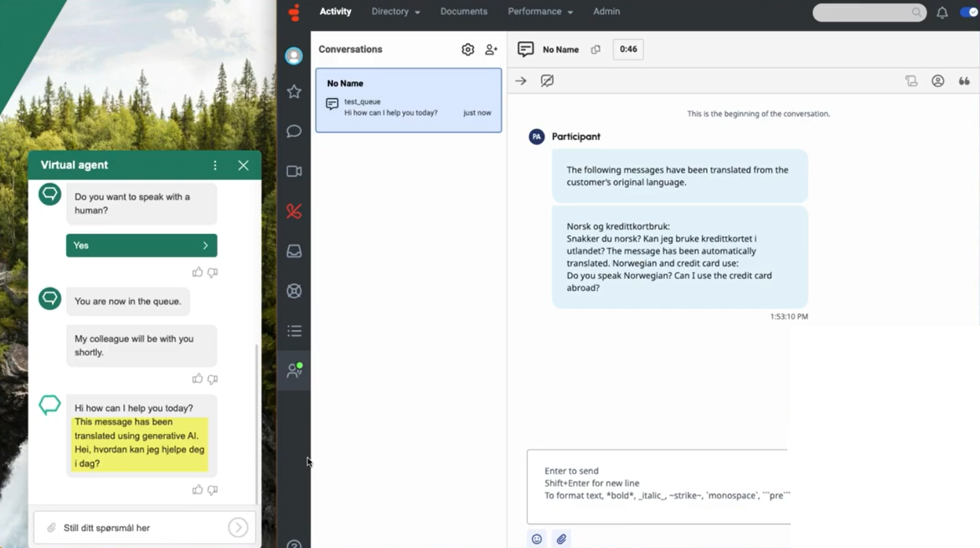Click the Conversations heading

[x=351, y=49]
